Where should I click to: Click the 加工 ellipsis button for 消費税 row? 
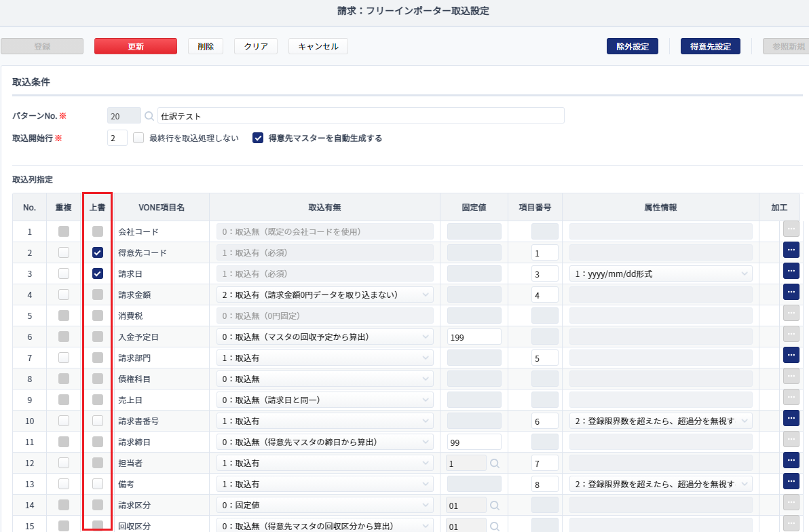(x=791, y=313)
